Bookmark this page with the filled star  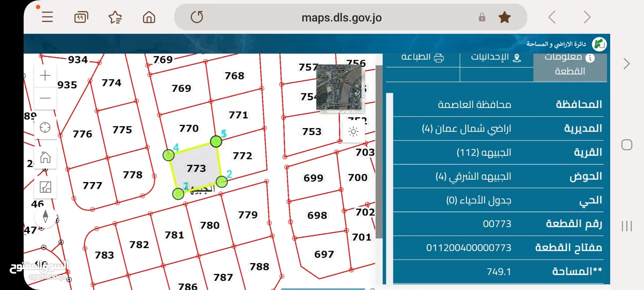coord(504,17)
